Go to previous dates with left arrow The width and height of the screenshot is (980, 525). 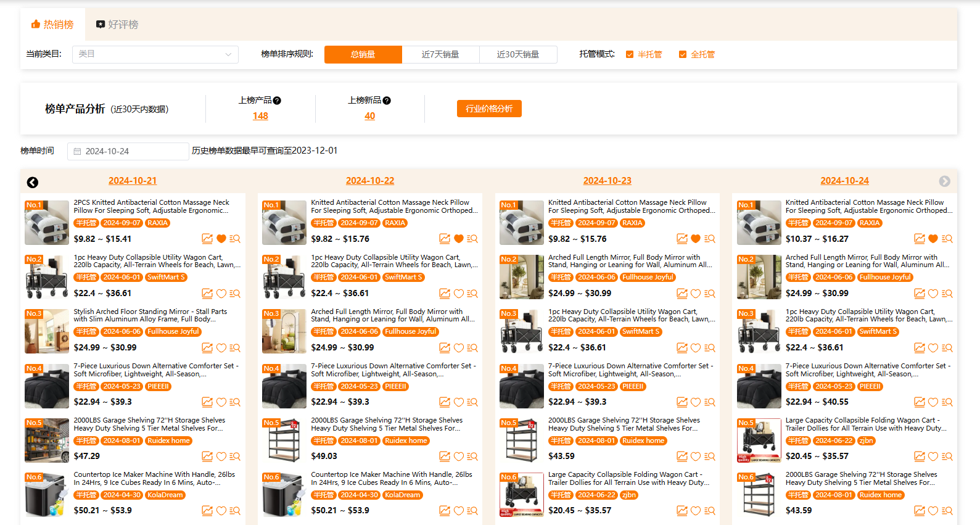click(33, 182)
